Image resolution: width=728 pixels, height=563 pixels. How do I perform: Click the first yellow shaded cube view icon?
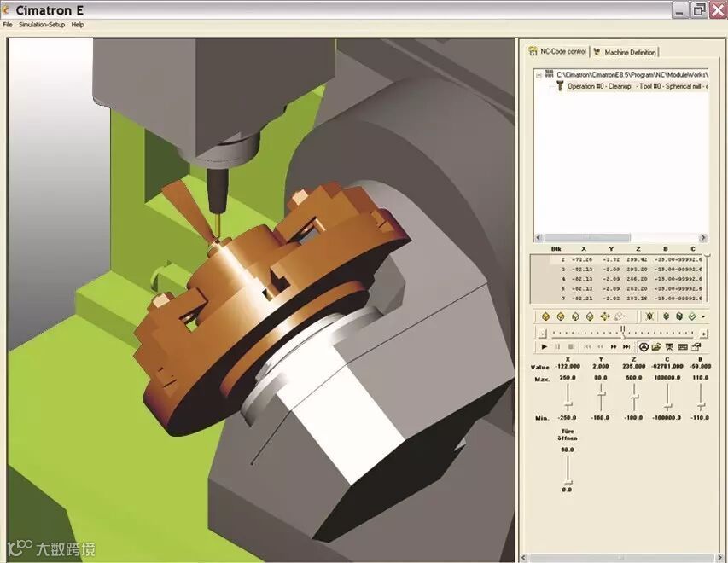[546, 316]
